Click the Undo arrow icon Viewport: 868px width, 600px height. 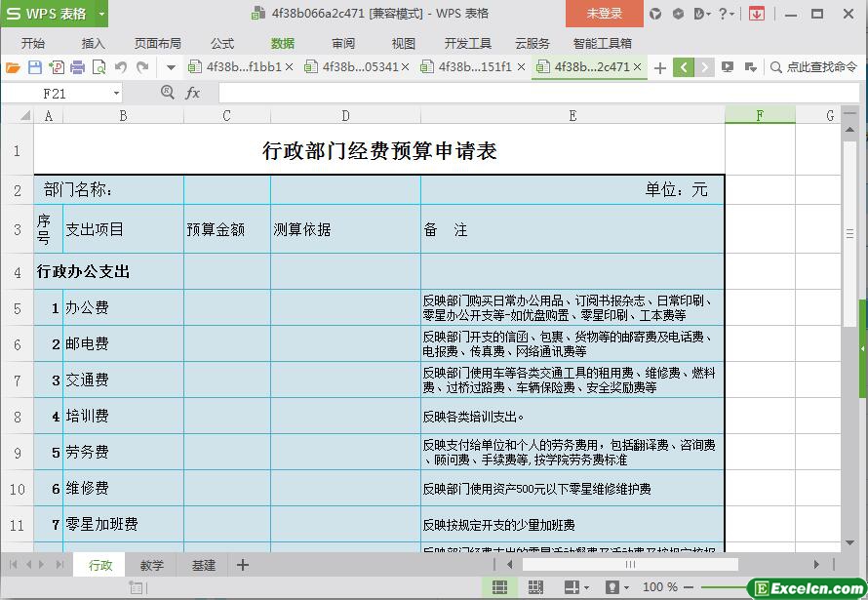(121, 67)
